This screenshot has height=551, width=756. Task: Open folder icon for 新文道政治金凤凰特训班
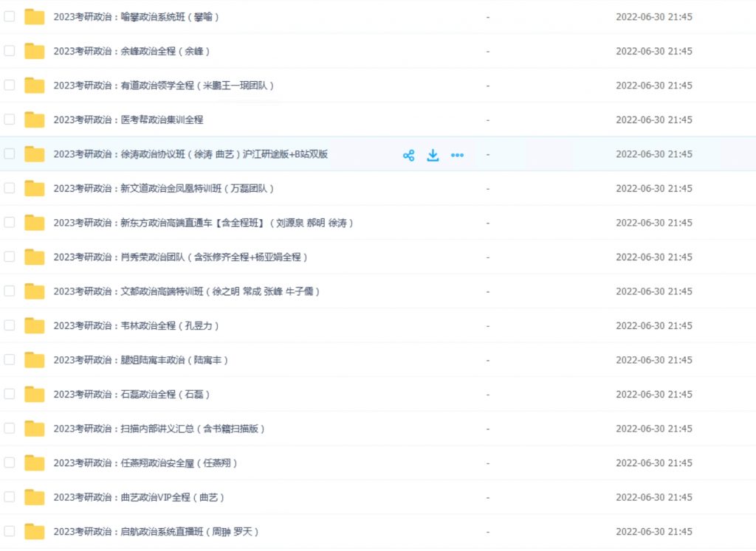(34, 188)
